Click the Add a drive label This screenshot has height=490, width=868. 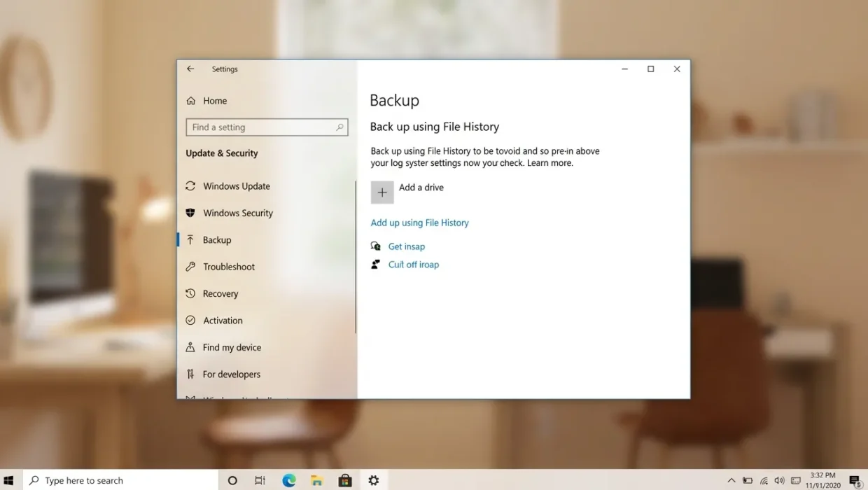pyautogui.click(x=421, y=188)
